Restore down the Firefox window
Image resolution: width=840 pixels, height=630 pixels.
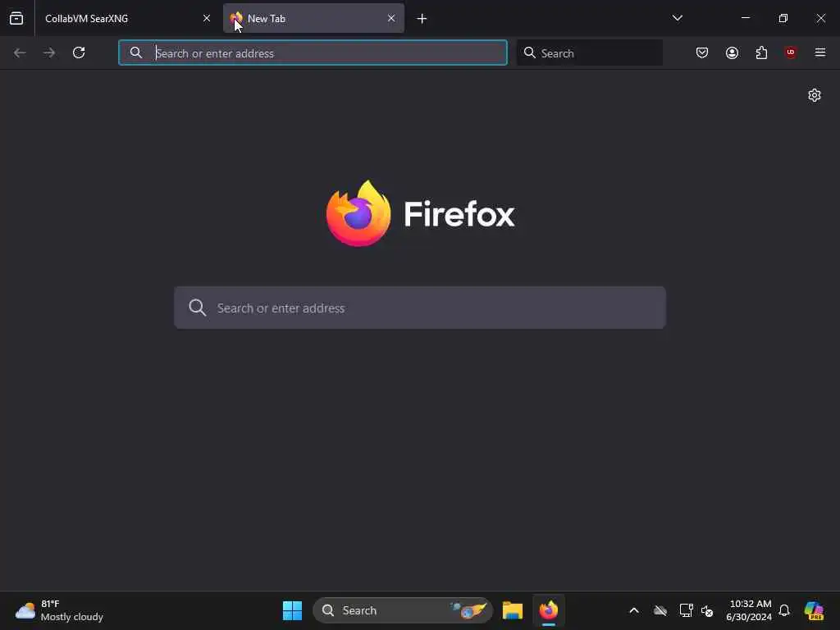click(x=783, y=18)
